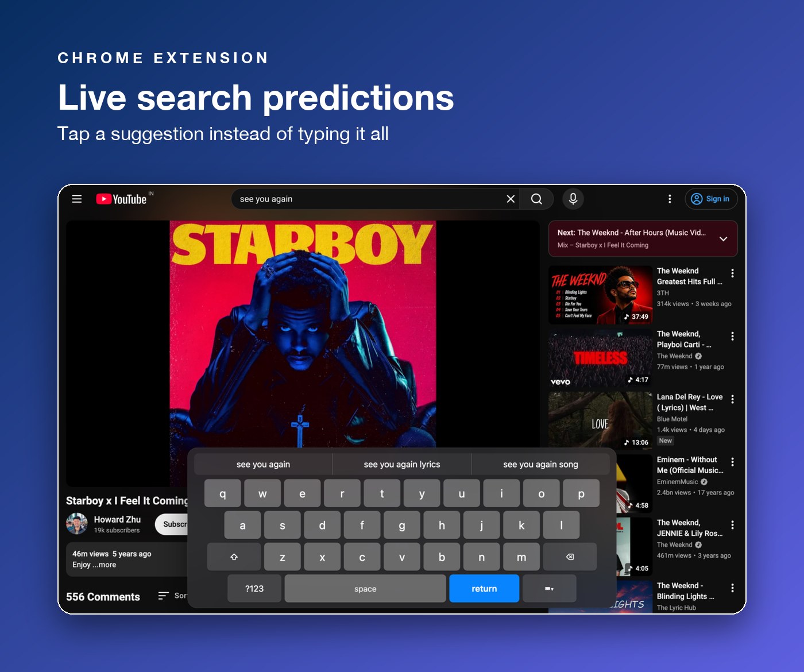This screenshot has width=804, height=672.
Task: Open options for The Weeknd Greatest Hits video
Action: point(732,273)
